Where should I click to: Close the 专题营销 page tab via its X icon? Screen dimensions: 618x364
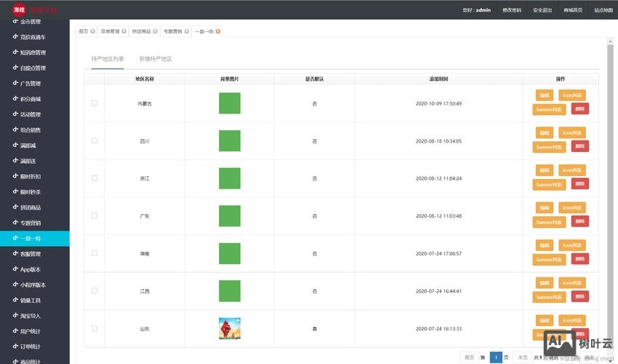click(x=187, y=31)
